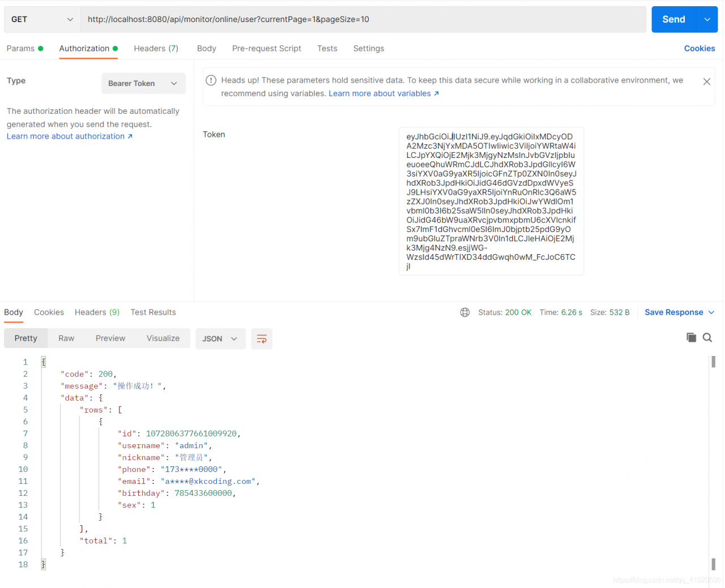Expand the GET method dropdown
This screenshot has width=725, height=588.
(42, 19)
